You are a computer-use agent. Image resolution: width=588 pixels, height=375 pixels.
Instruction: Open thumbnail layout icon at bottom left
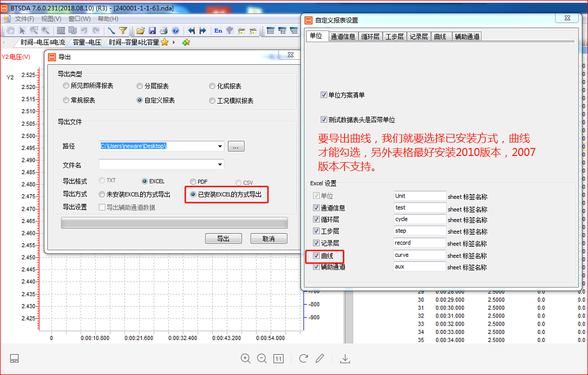(14, 359)
